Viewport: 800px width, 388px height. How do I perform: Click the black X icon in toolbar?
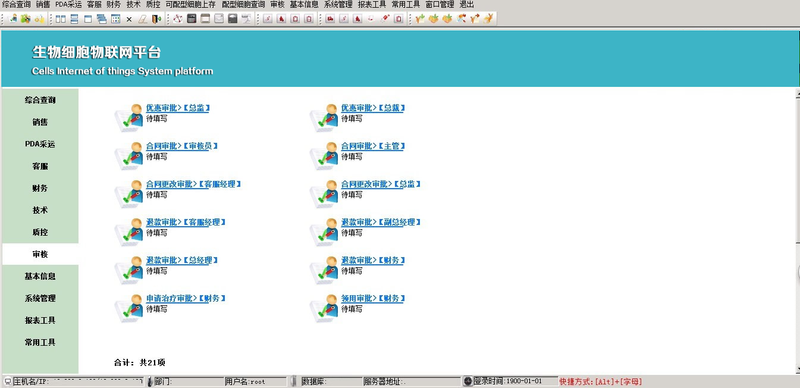(129, 19)
